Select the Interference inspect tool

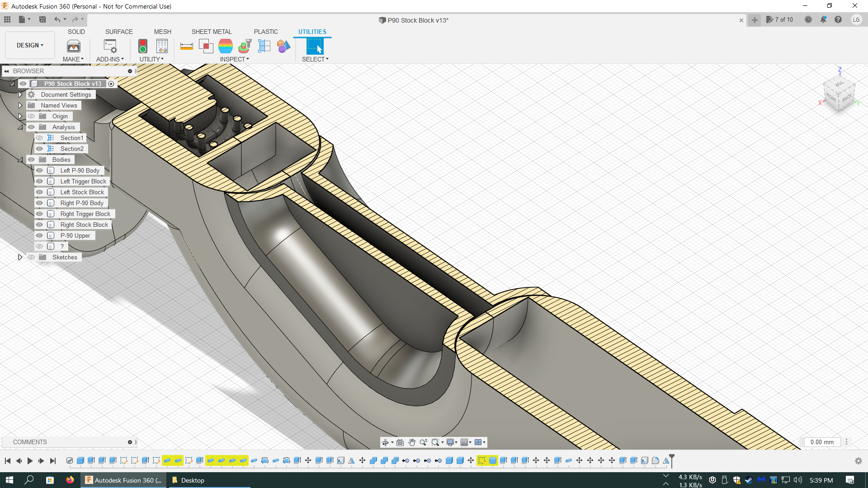tap(206, 46)
